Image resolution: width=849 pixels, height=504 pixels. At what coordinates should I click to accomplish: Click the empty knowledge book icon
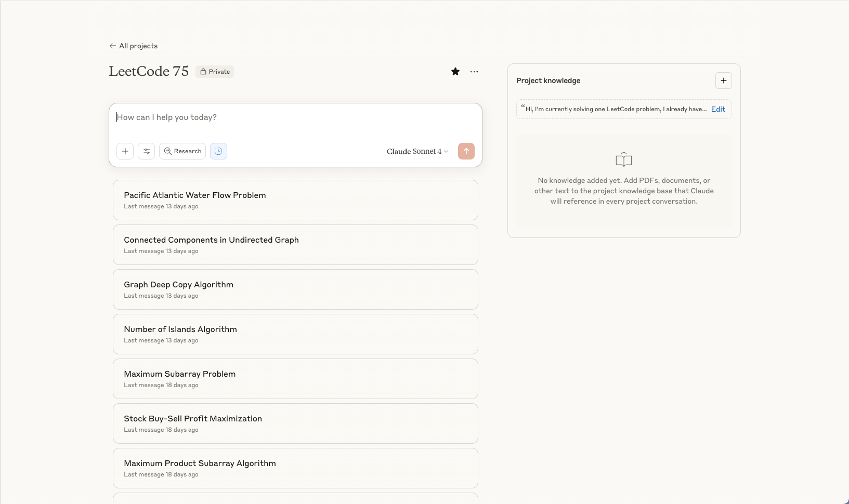[x=624, y=160]
